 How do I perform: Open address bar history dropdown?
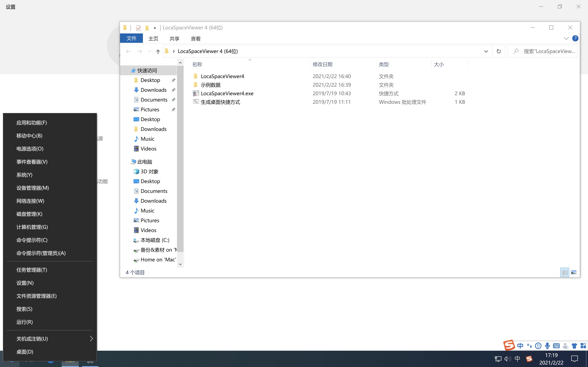click(486, 51)
